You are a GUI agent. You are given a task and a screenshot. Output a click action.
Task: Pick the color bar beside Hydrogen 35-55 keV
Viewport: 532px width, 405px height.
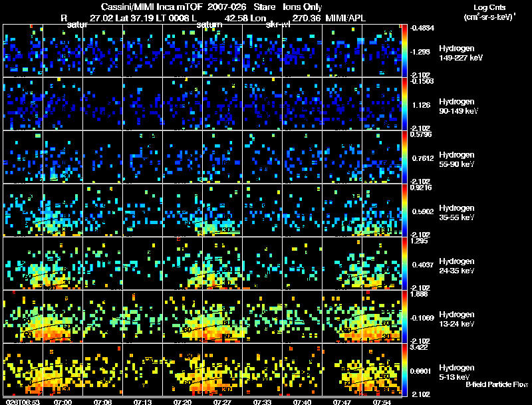(x=404, y=210)
